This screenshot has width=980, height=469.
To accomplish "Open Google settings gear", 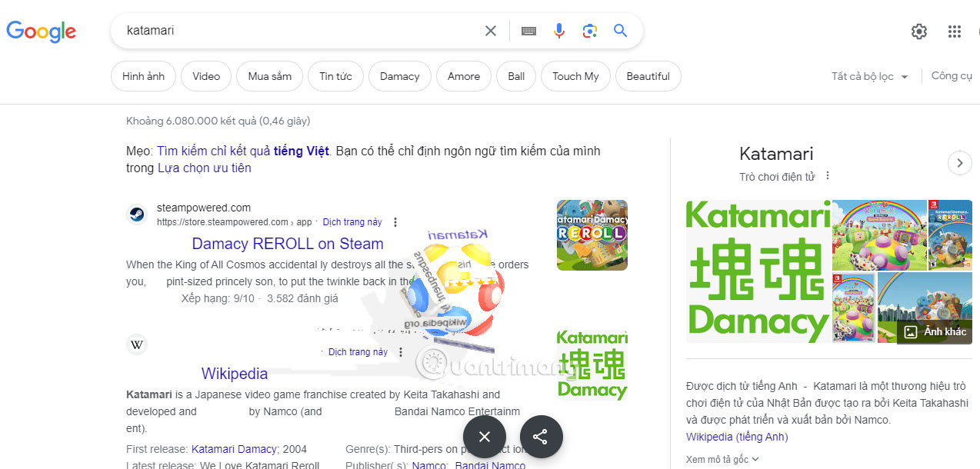I will tap(919, 32).
